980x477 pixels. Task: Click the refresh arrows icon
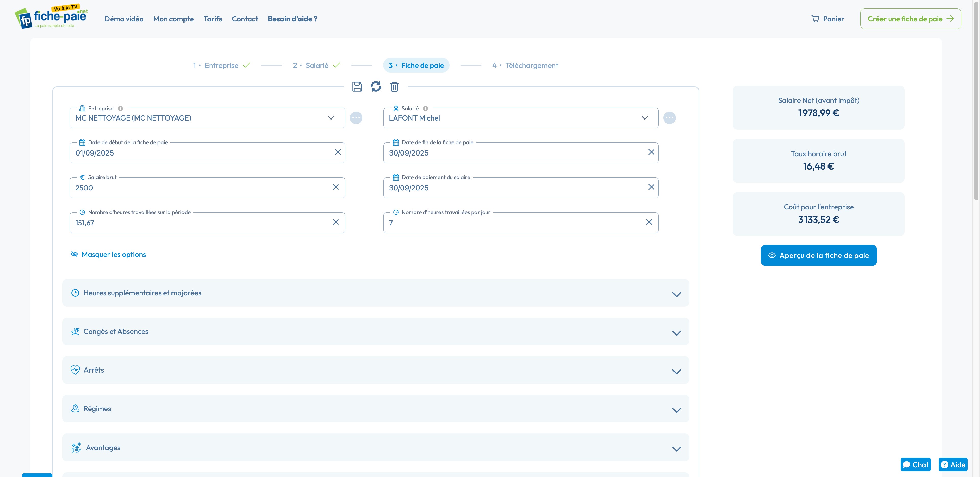click(x=375, y=87)
